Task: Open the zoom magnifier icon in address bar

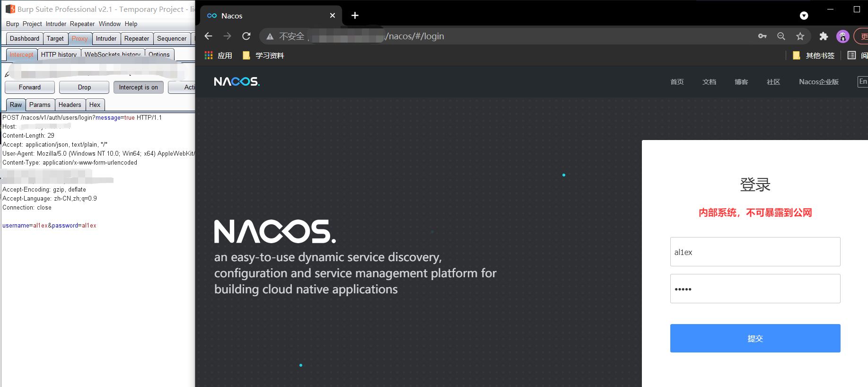Action: pyautogui.click(x=781, y=36)
